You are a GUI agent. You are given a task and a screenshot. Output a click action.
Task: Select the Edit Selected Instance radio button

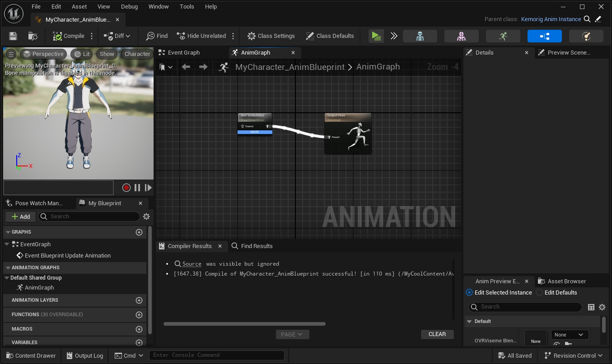pyautogui.click(x=469, y=292)
